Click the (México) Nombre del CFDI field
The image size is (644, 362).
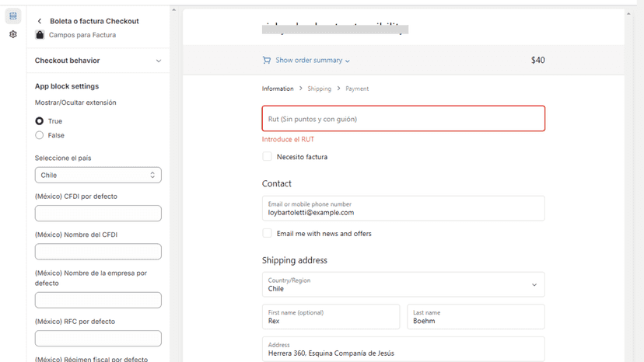[x=98, y=252]
